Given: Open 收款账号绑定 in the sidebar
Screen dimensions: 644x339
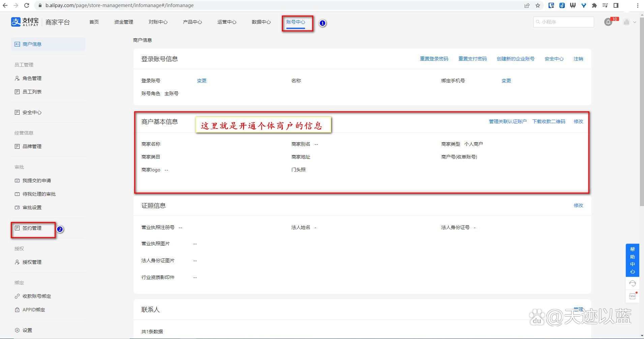Looking at the screenshot, I should click(37, 296).
